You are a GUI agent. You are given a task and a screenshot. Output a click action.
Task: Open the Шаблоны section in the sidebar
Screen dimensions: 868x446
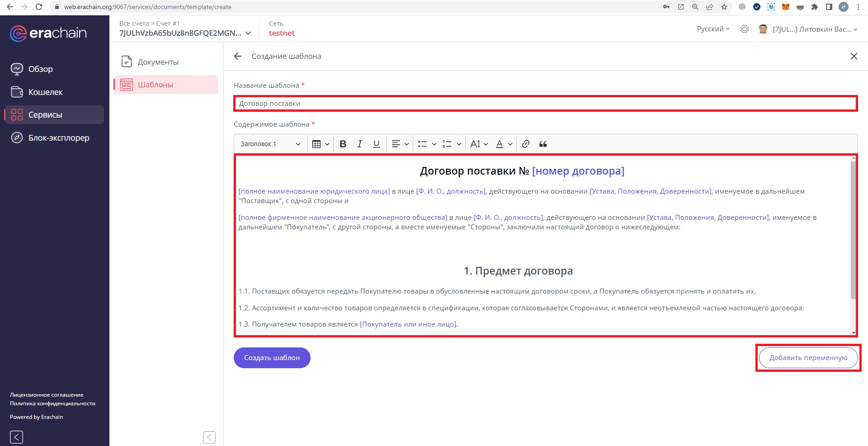(x=156, y=84)
